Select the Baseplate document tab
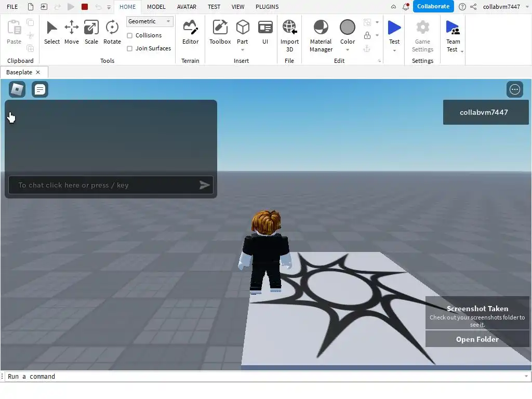Image resolution: width=532 pixels, height=399 pixels. point(19,72)
